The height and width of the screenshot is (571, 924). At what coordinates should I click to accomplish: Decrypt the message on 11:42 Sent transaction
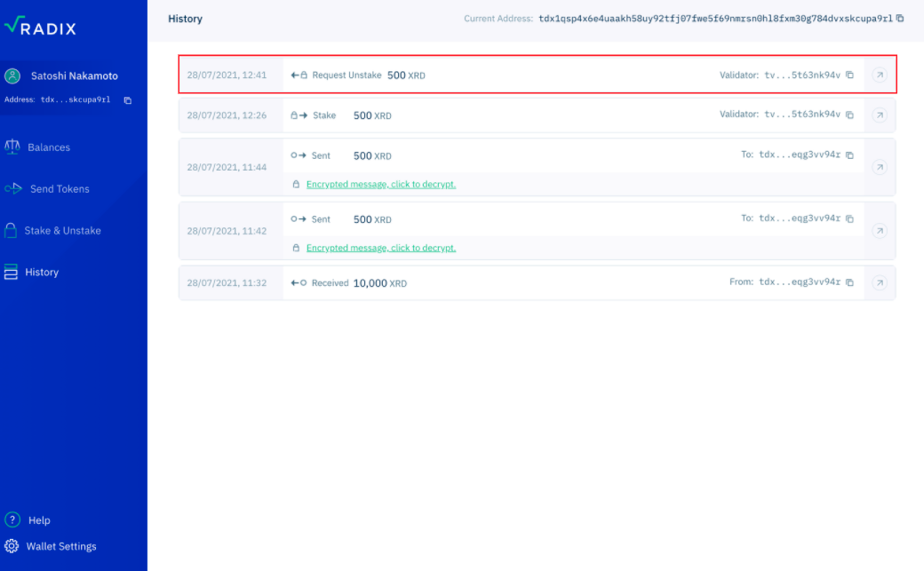[381, 248]
